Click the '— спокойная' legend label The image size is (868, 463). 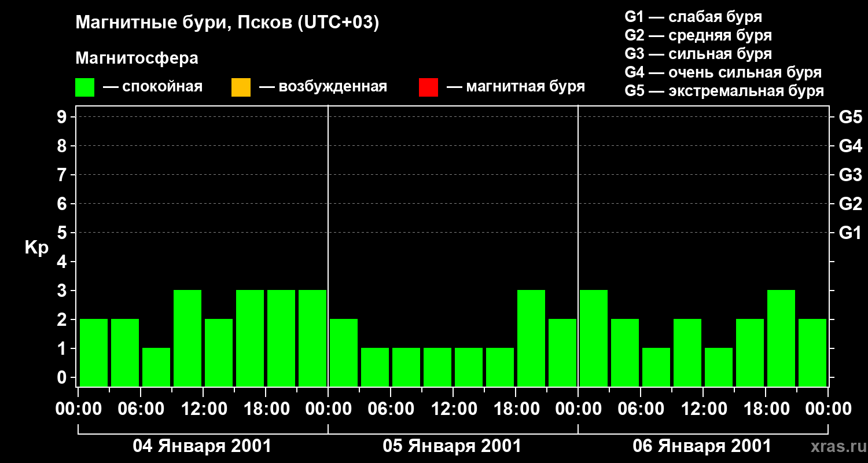[x=153, y=87]
